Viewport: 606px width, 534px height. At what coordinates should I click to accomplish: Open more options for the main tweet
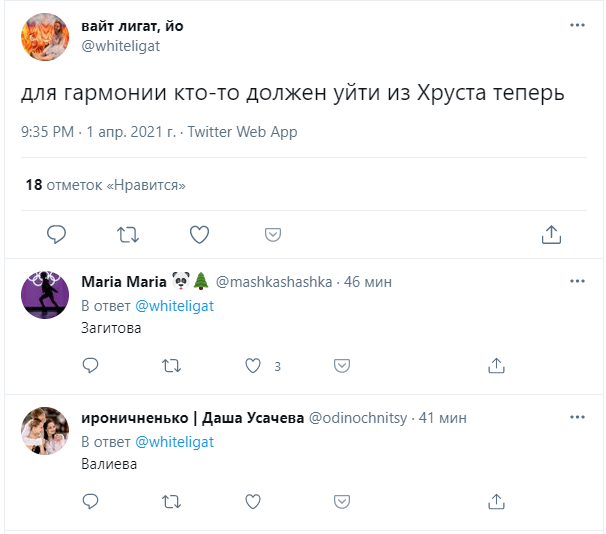pos(577,26)
